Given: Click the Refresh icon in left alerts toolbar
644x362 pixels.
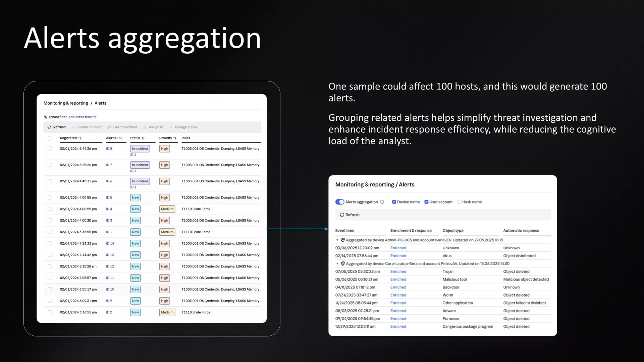Looking at the screenshot, I should tap(49, 127).
